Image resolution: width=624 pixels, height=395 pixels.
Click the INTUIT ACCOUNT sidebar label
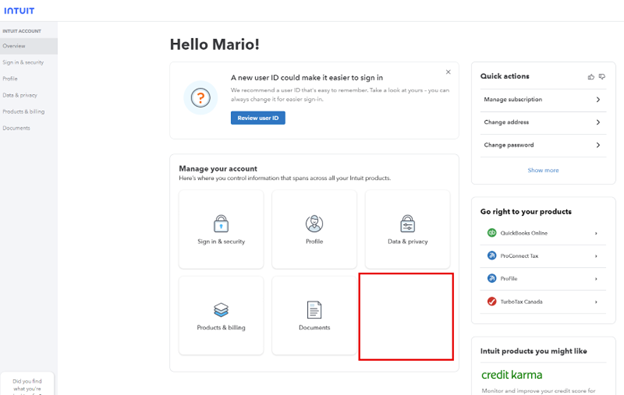tap(22, 31)
